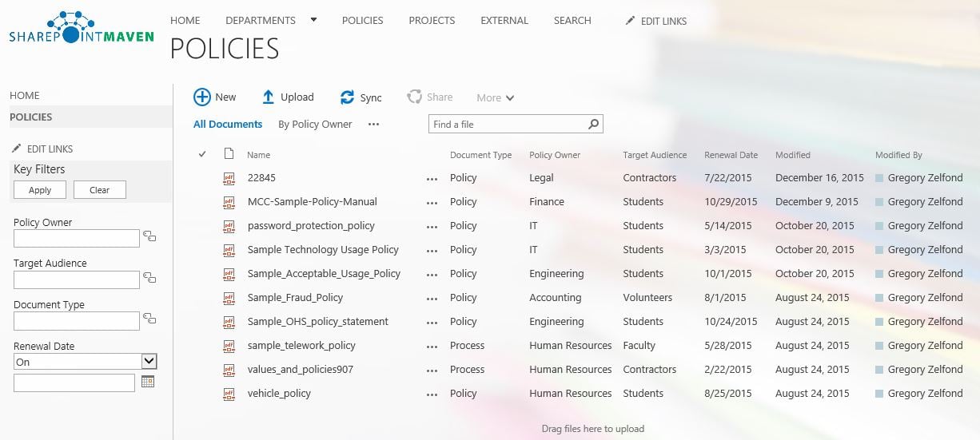
Task: Click the Upload arrow icon
Action: [269, 97]
